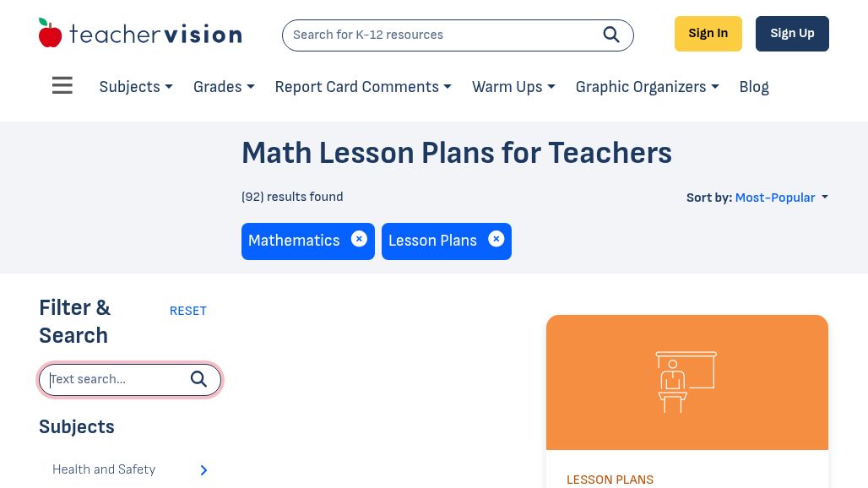This screenshot has height=488, width=868.
Task: Reset all filters with the RESET link
Action: pyautogui.click(x=187, y=311)
